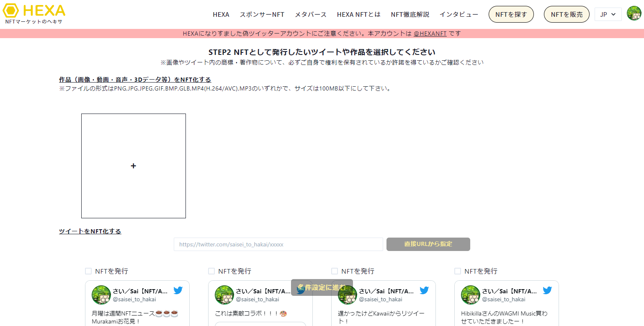Image resolution: width=644 pixels, height=326 pixels.
Task: Click the tweet URL input field
Action: point(278,244)
